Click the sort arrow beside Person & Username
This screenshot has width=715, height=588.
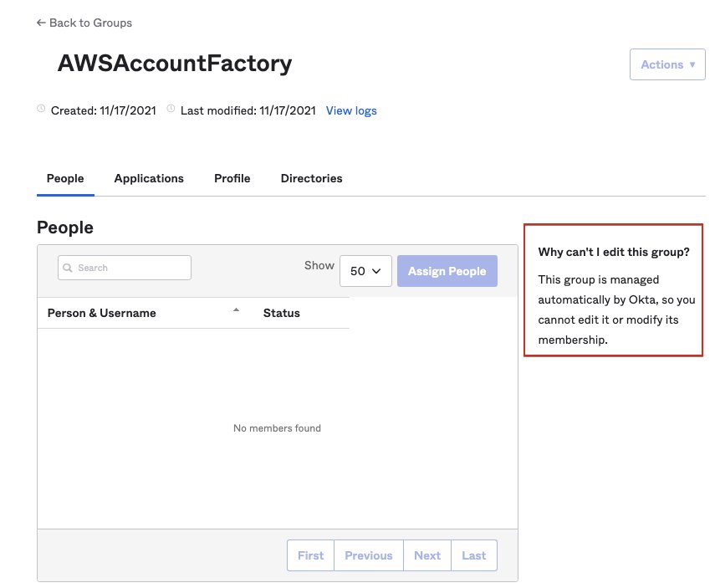[236, 309]
